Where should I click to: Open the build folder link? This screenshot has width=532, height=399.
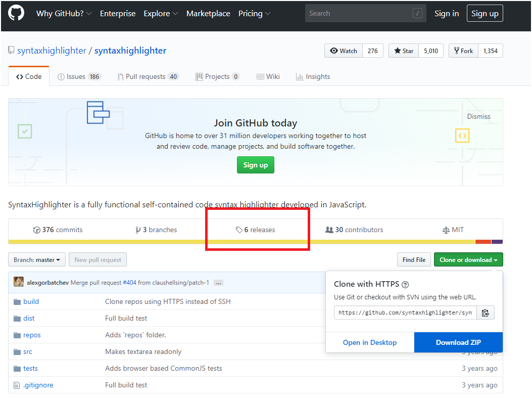(31, 301)
